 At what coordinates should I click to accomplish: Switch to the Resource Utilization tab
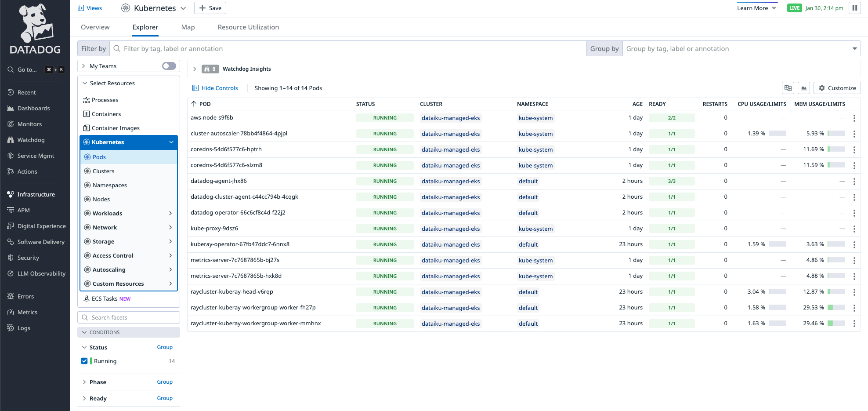pyautogui.click(x=248, y=27)
